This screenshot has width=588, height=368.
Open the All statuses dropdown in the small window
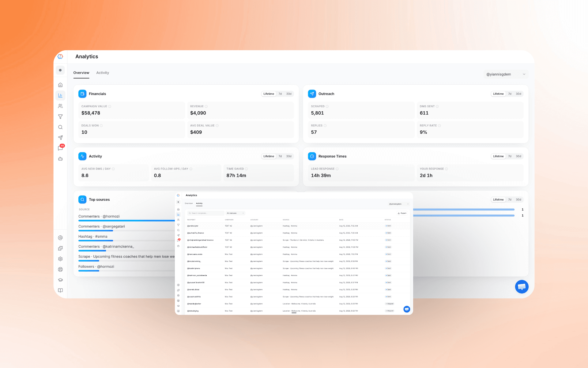[235, 213]
